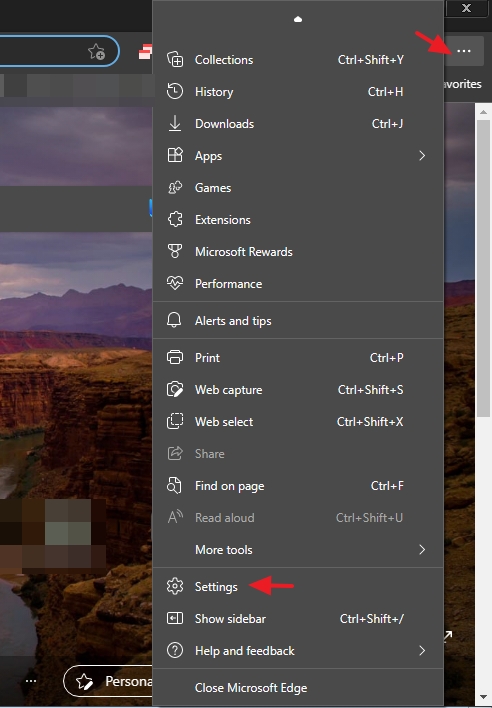Click the Share arrow icon
492x708 pixels.
(175, 453)
